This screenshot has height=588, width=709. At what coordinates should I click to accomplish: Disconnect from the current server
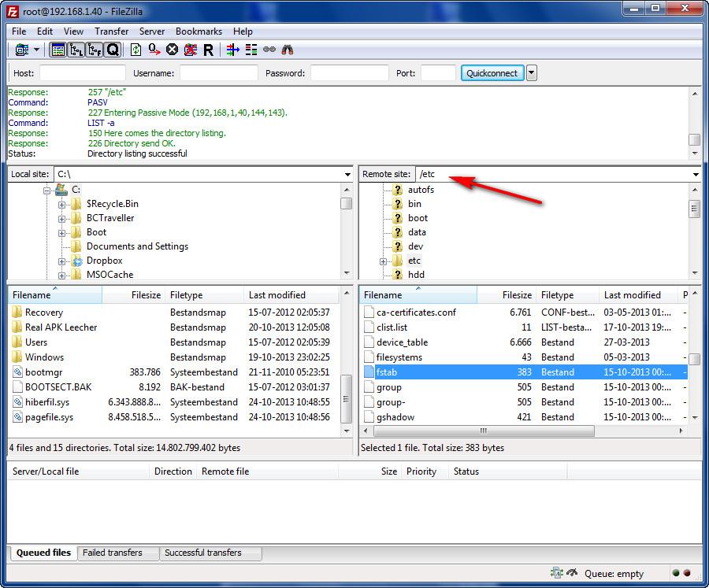(x=191, y=50)
